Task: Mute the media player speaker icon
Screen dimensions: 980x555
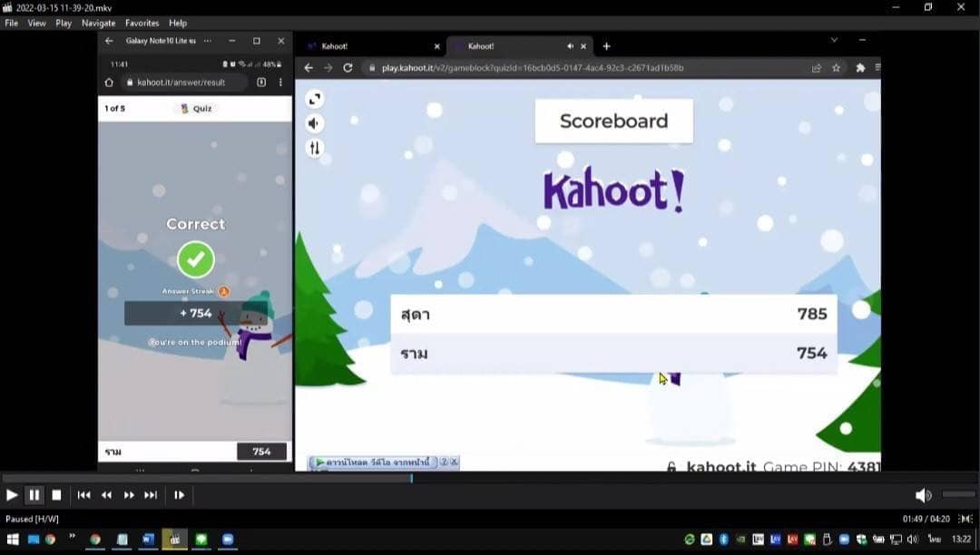Action: pyautogui.click(x=923, y=495)
